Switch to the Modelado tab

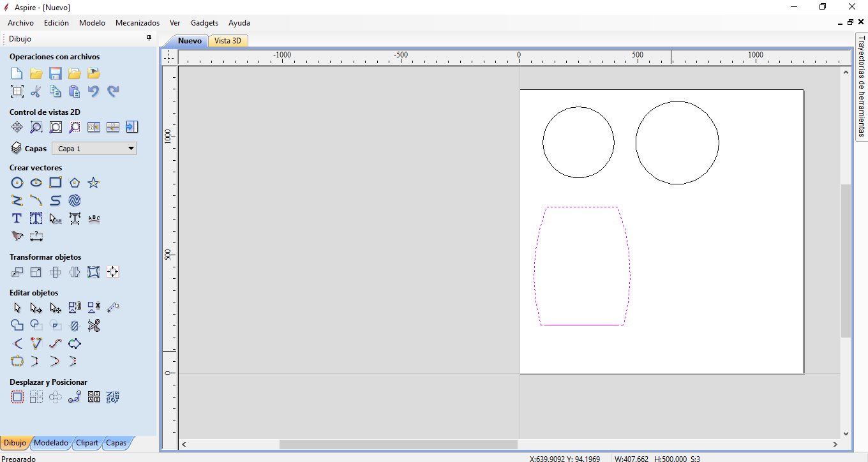(x=51, y=443)
